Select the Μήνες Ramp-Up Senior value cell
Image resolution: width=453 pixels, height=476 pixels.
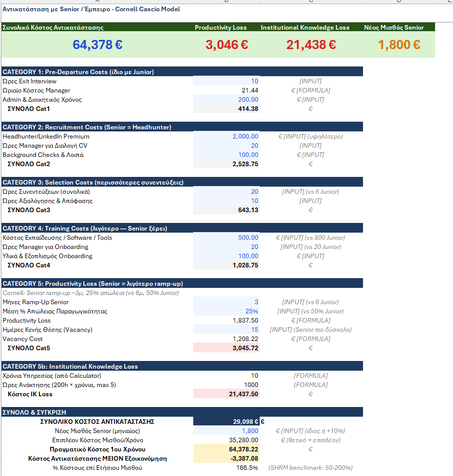click(x=227, y=302)
